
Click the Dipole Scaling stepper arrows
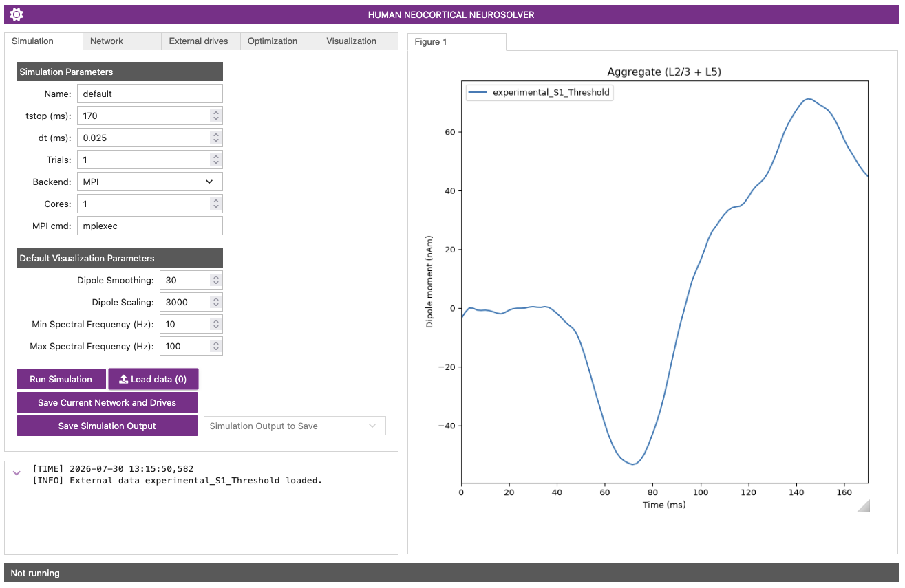[x=216, y=302]
